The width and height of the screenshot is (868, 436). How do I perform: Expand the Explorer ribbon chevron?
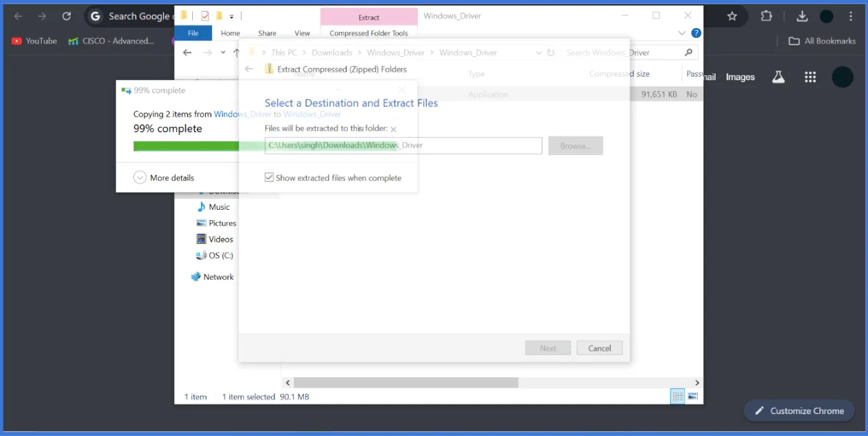pyautogui.click(x=681, y=33)
